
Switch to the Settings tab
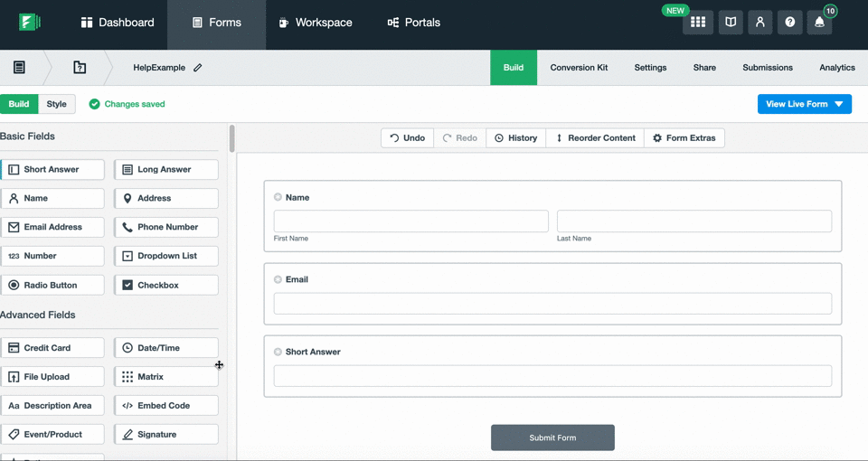650,68
